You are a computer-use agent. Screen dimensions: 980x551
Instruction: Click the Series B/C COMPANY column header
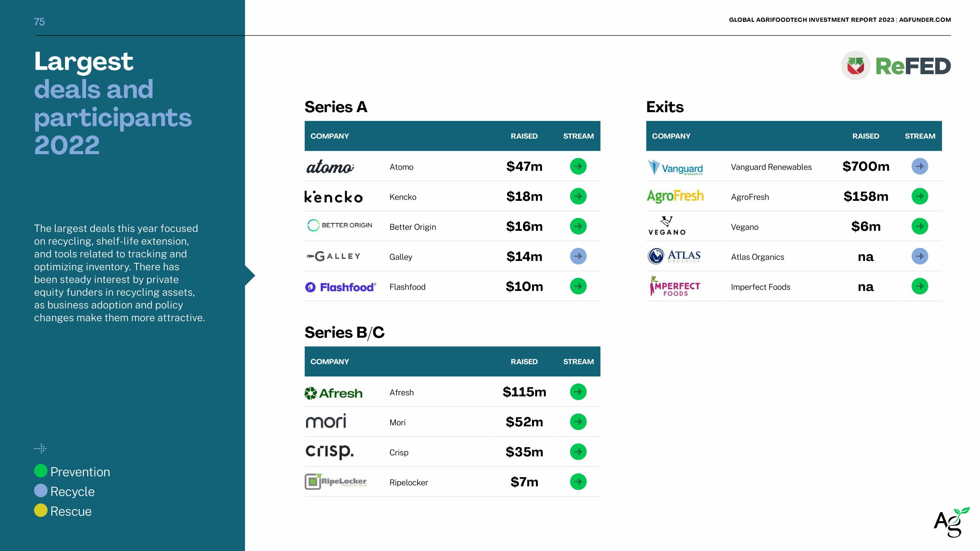tap(330, 362)
